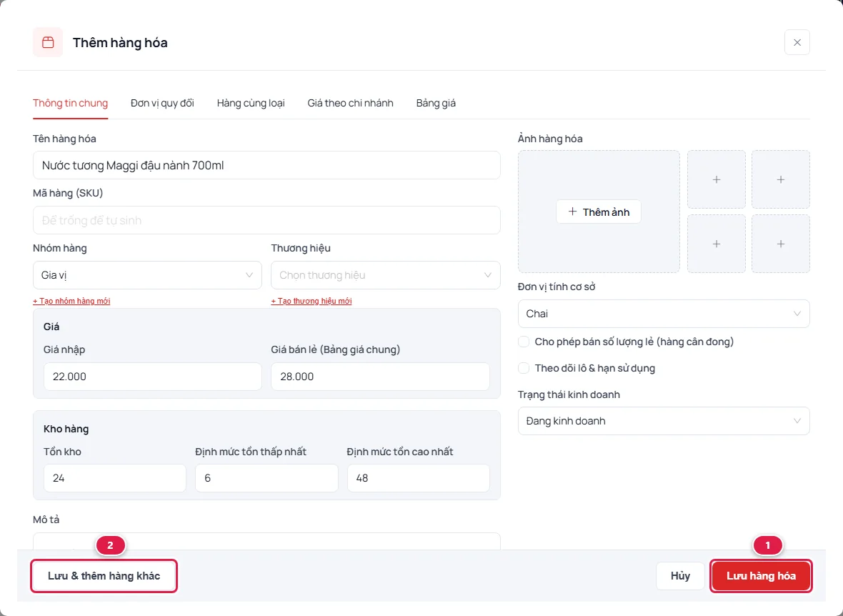Switch to the Đơn vị quy đổi tab
This screenshot has width=843, height=616.
[162, 103]
